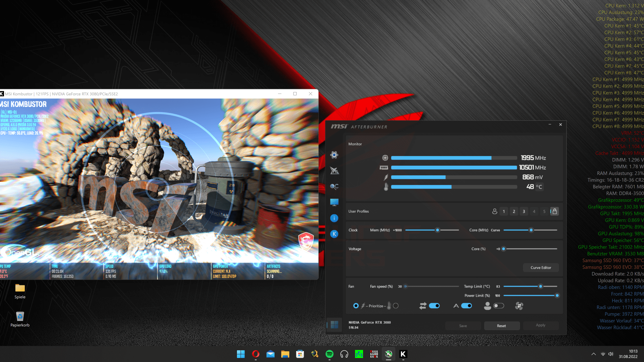The width and height of the screenshot is (644, 362).
Task: Open Opera browser from taskbar
Action: [x=256, y=354]
